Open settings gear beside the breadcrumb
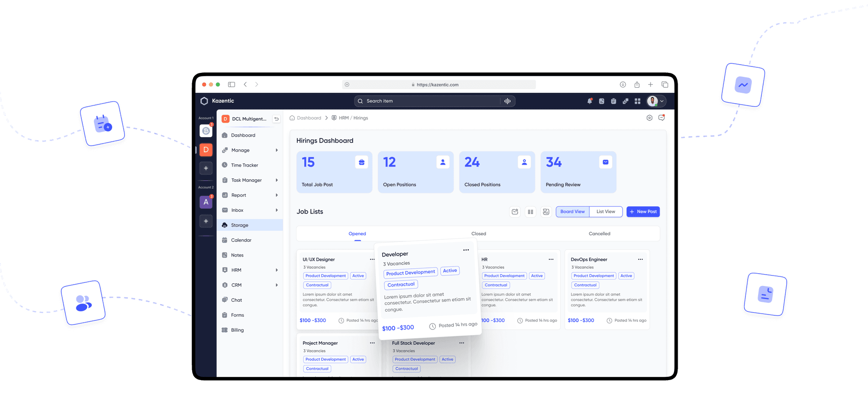Viewport: 868px width, 395px height. pos(649,118)
